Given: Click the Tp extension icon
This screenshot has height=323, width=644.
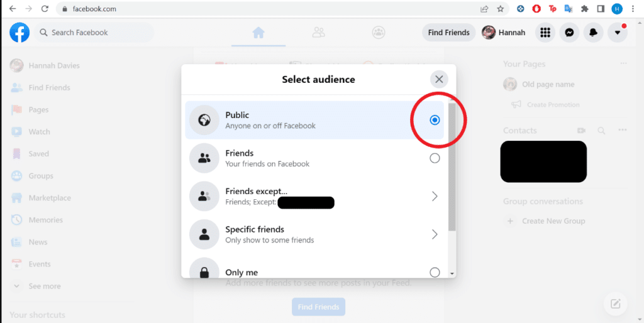Looking at the screenshot, I should pyautogui.click(x=553, y=9).
